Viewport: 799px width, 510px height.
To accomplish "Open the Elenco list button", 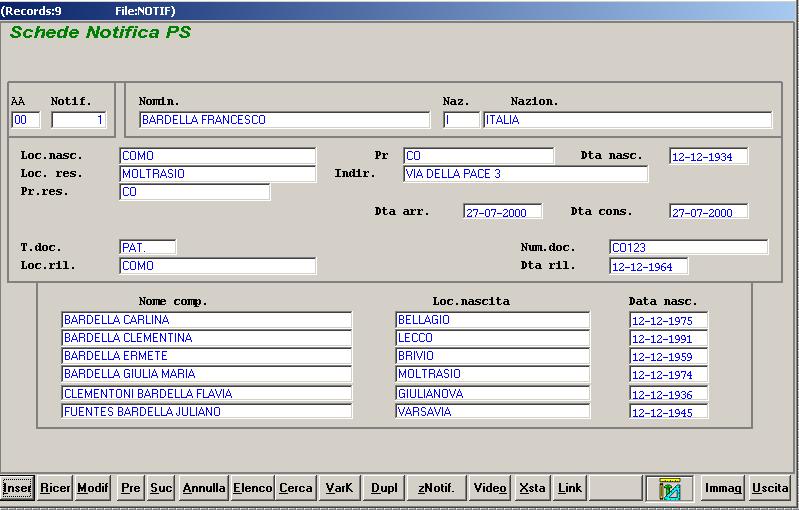I will [252, 488].
